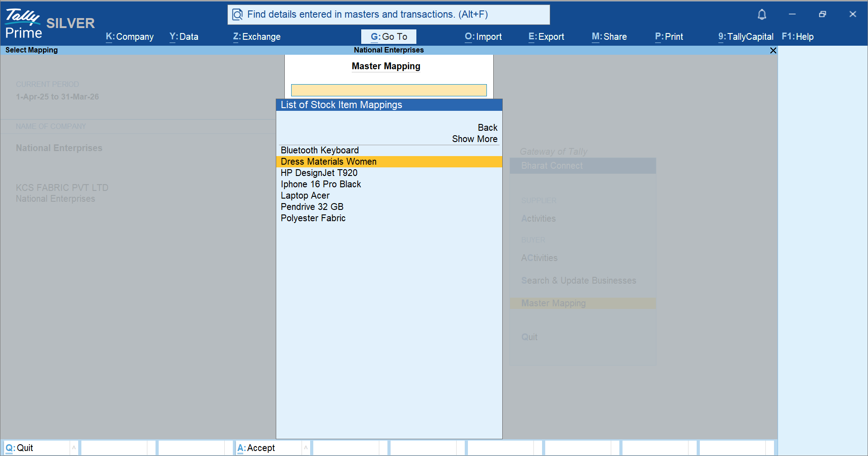Screen dimensions: 868x456
Task: Click the search magnifier icon in find bar
Action: (x=237, y=15)
